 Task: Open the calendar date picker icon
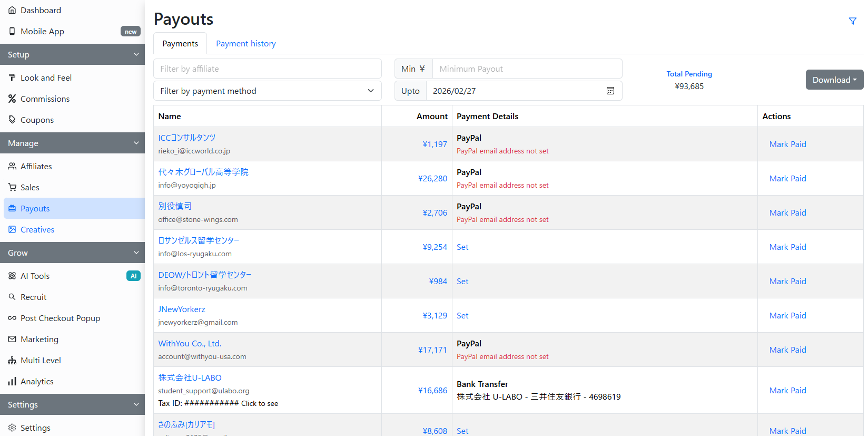pos(610,91)
